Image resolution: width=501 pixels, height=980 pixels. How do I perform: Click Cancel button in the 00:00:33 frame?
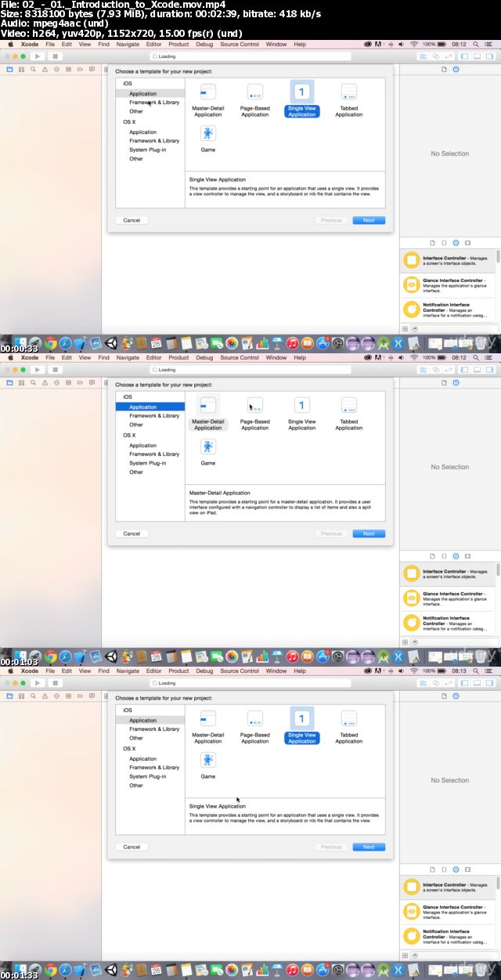[x=132, y=220]
